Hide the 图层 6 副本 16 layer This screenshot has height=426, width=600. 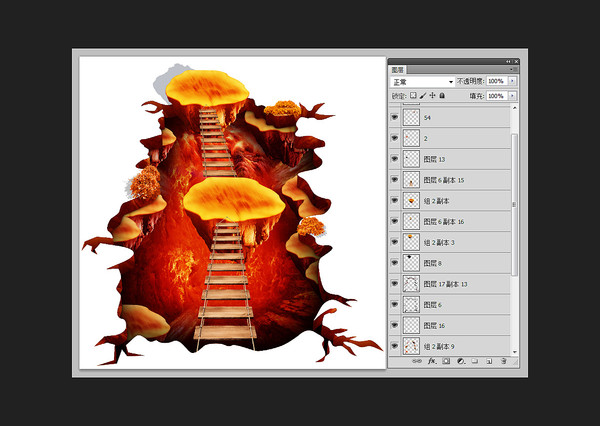(395, 221)
